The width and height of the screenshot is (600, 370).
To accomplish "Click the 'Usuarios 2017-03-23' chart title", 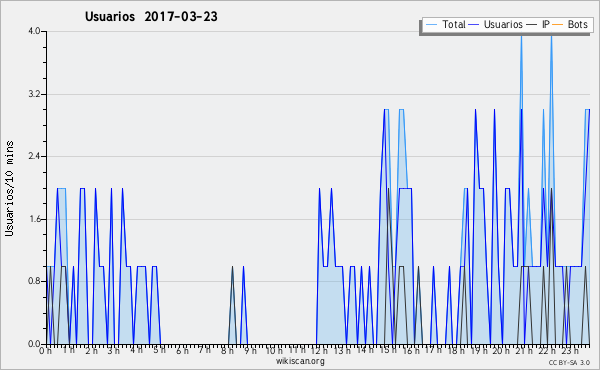I will 151,16.
